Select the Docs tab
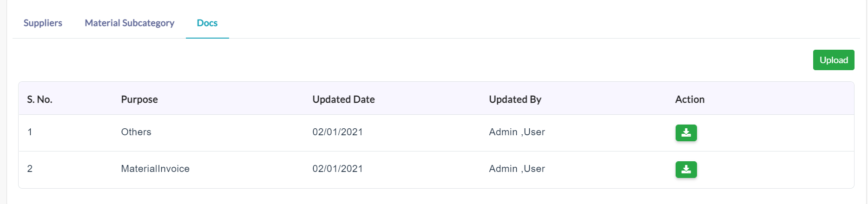868x204 pixels. click(x=207, y=23)
